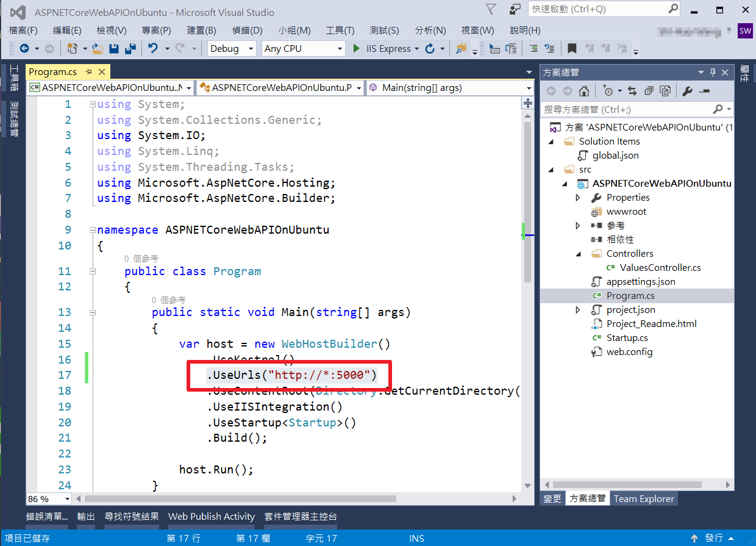Open the 編輯(E) menu
Screen dimensions: 756x546
67,31
